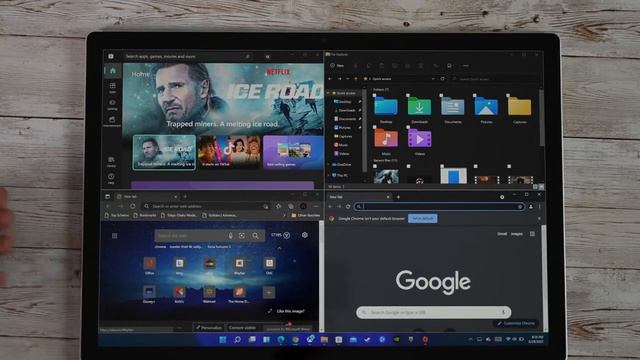Tick the Documents folder checkbox
The width and height of the screenshot is (640, 360).
pos(441,96)
